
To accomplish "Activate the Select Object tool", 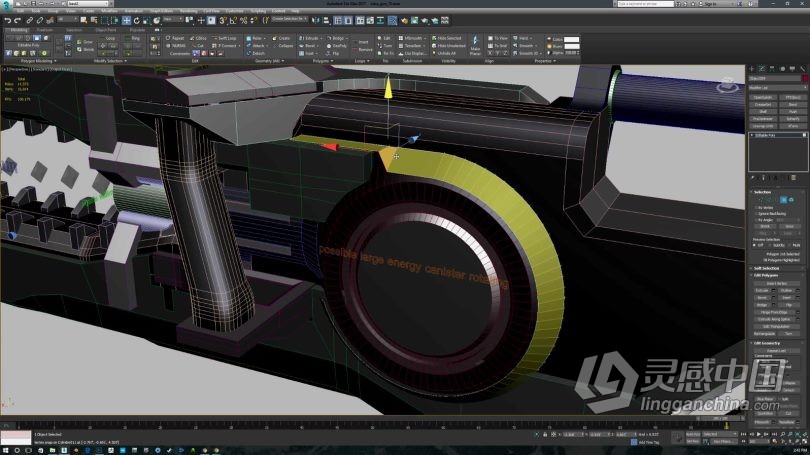I will point(83,20).
